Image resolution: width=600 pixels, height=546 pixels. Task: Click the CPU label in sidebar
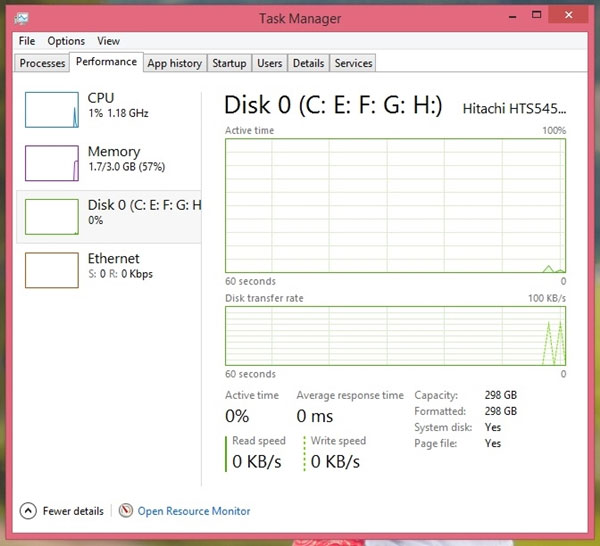click(101, 98)
